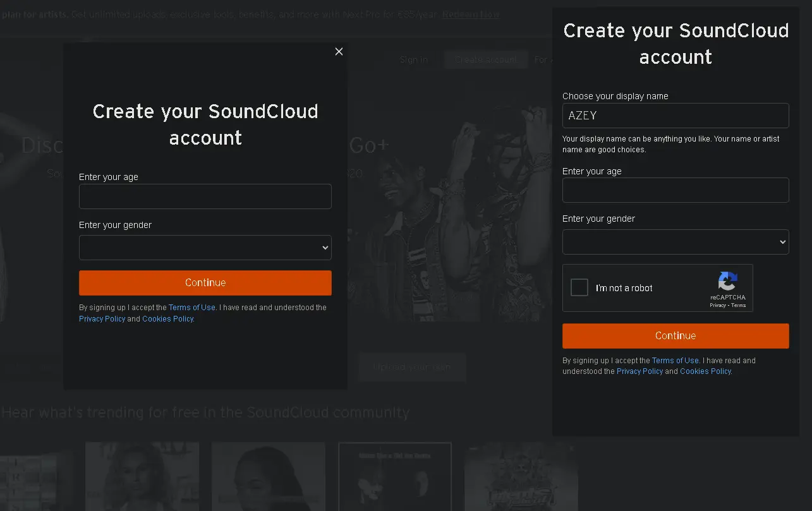Open Privacy Policy link in right panel
Viewport: 812px width, 511px height.
[639, 371]
